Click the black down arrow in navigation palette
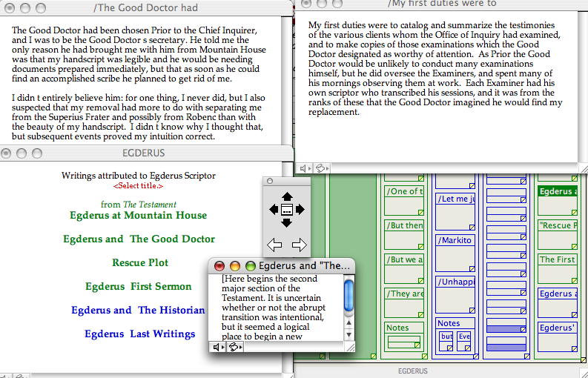 click(x=287, y=223)
